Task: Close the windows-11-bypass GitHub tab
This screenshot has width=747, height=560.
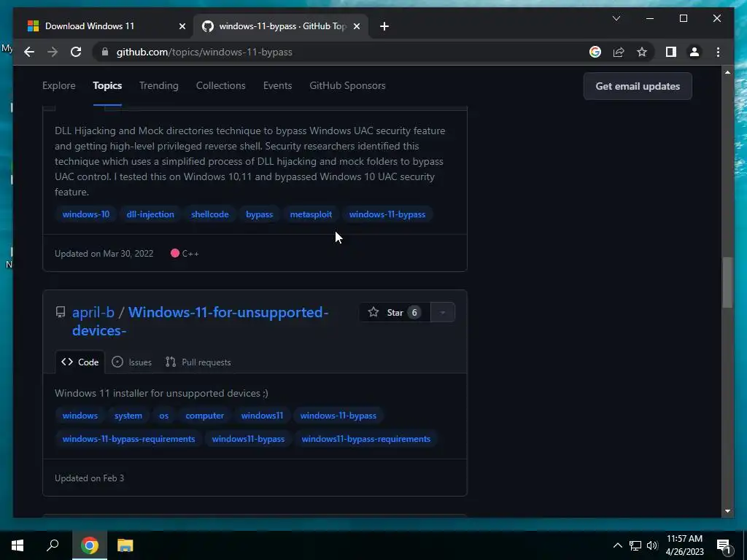Action: click(356, 26)
